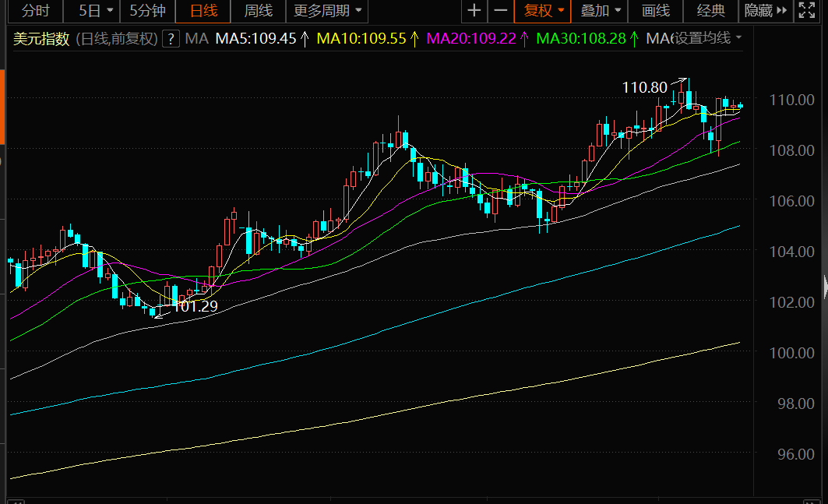Switch to the 周线 weekly tab
The image size is (828, 504).
pos(258,11)
